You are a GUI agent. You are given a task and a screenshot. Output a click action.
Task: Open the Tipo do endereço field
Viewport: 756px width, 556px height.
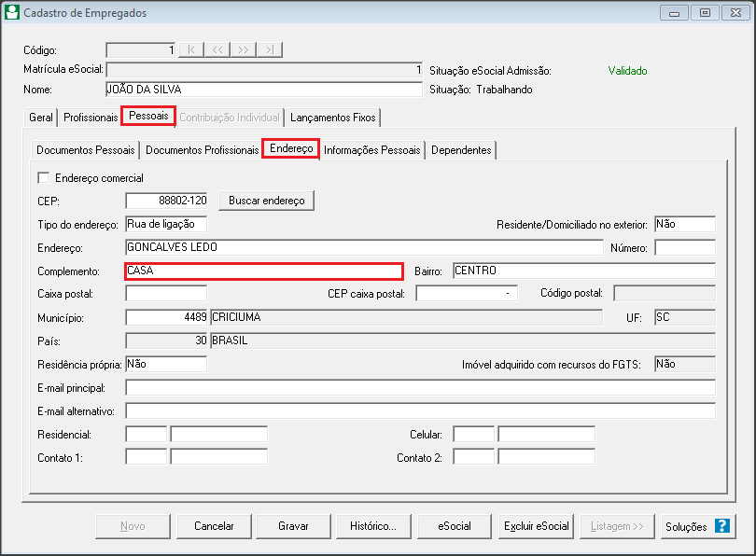(165, 224)
